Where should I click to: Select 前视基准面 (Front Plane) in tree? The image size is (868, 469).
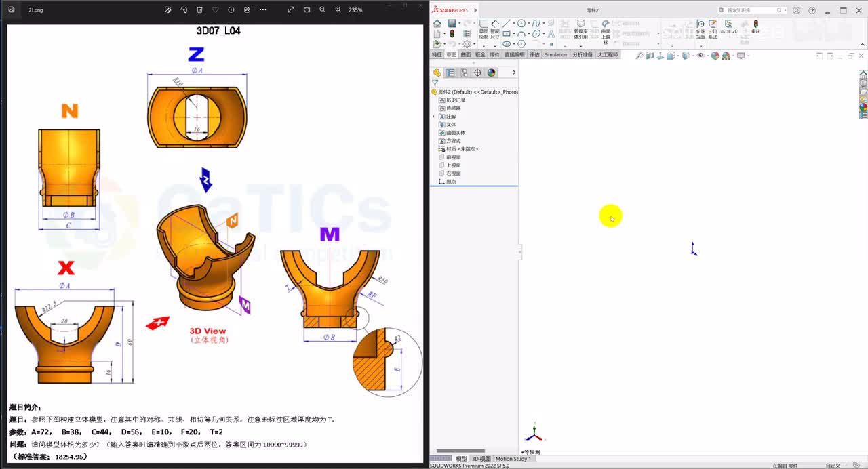coord(453,157)
